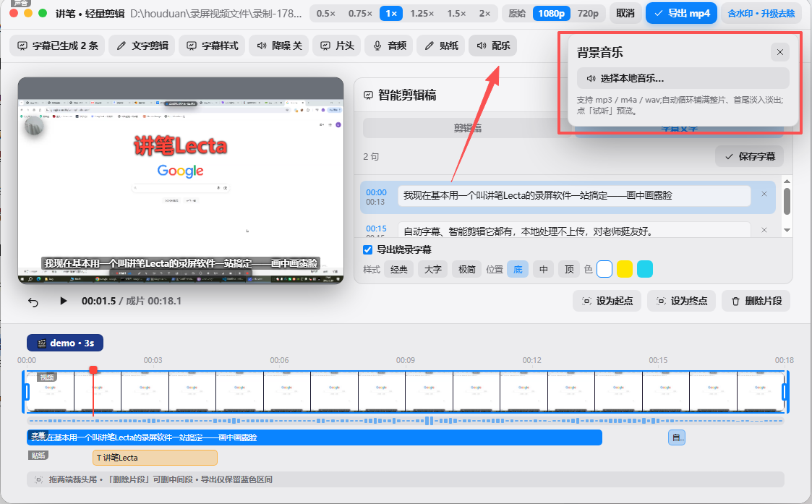This screenshot has height=504, width=812.
Task: Click the undo arrow icon
Action: coord(33,302)
